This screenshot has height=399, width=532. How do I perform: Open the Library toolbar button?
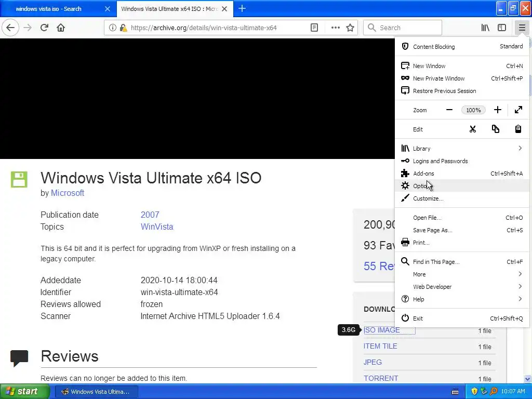coord(485,28)
